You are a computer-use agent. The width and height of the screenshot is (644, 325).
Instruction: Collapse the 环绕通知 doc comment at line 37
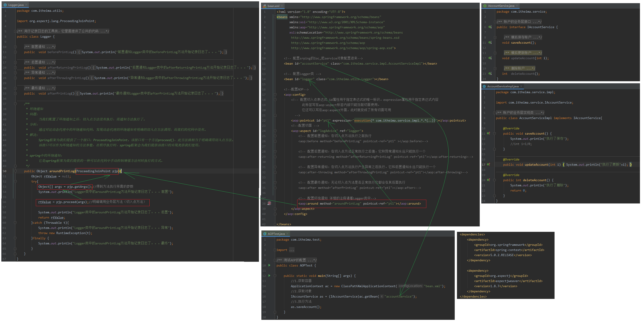[16, 104]
